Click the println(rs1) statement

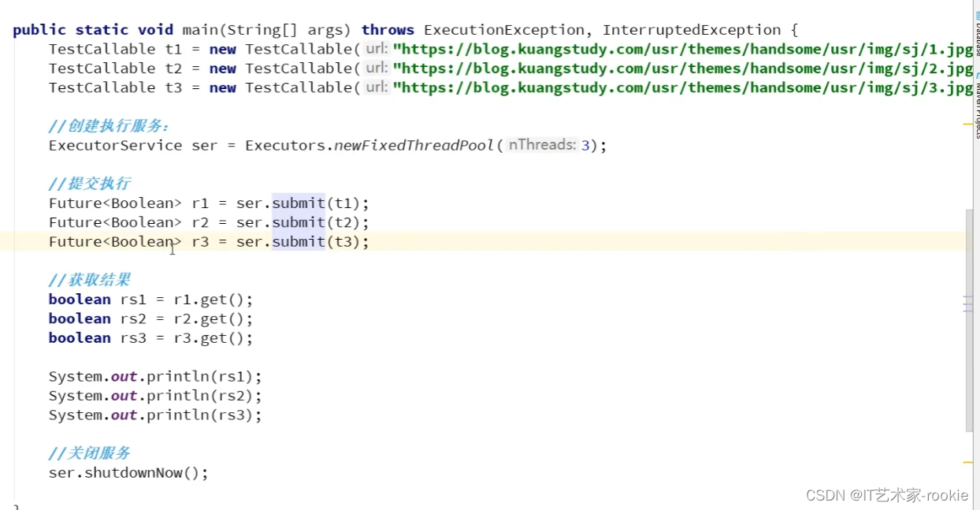click(x=155, y=376)
